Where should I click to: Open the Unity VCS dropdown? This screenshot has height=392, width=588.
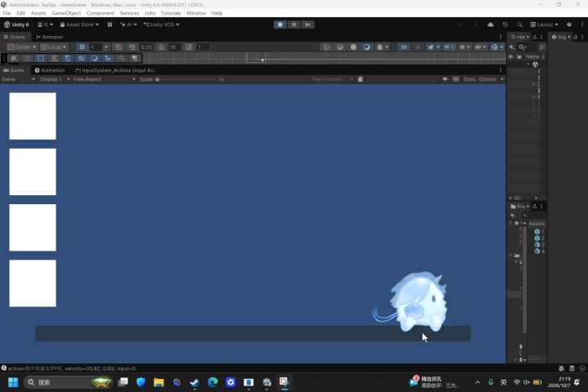[161, 24]
